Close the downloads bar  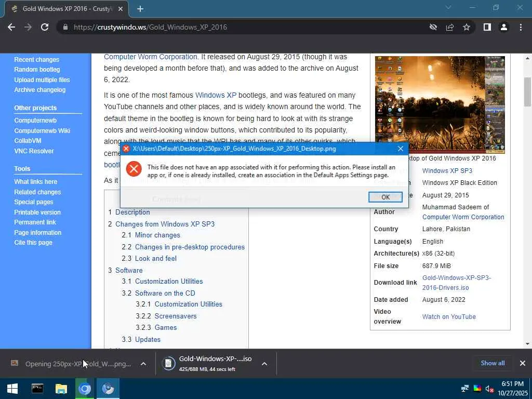coord(523,363)
